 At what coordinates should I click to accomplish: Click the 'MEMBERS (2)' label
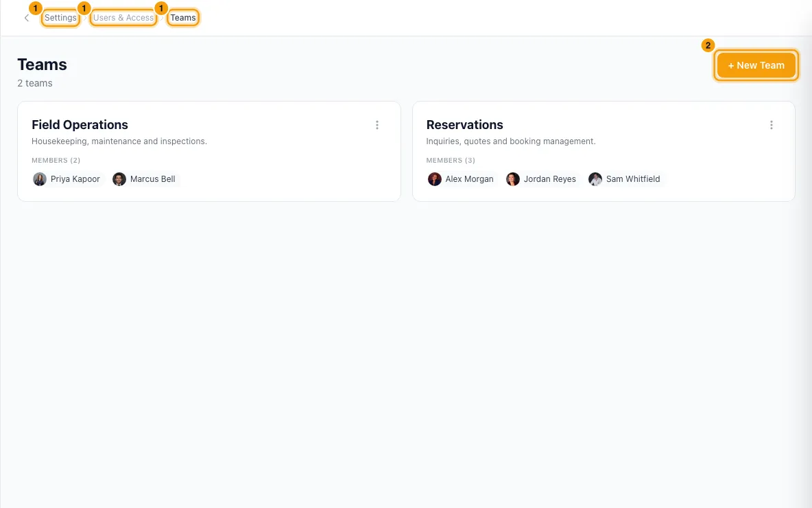coord(56,160)
